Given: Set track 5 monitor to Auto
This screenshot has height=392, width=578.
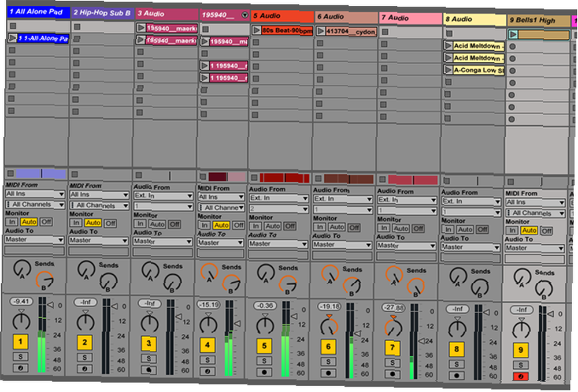Looking at the screenshot, I should pos(272,226).
